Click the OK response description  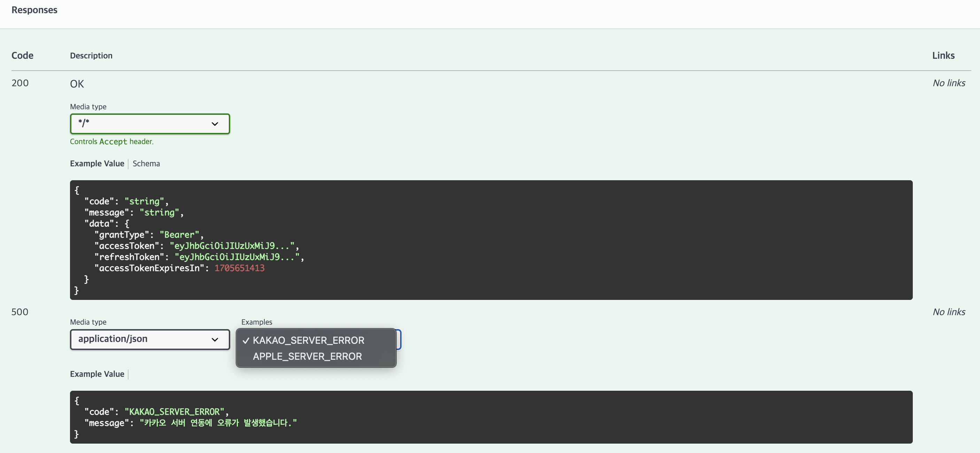(77, 84)
